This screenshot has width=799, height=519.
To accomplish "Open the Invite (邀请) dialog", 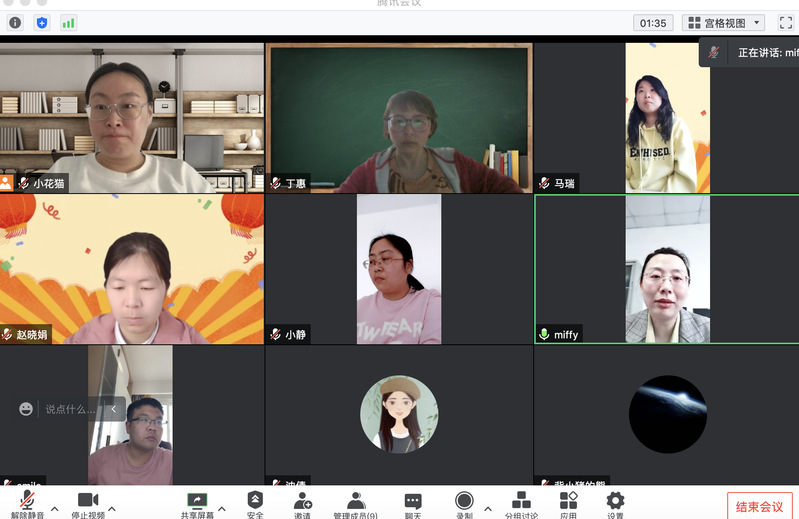I will pyautogui.click(x=302, y=504).
